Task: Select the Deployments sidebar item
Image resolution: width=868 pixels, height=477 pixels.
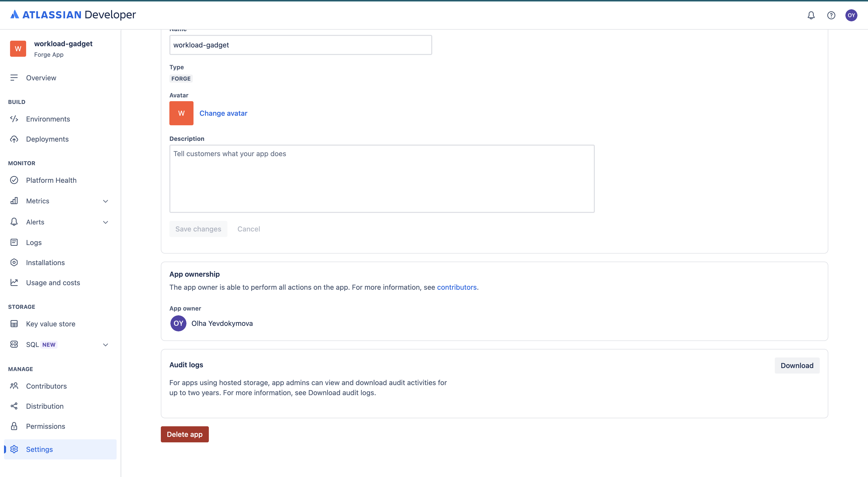Action: [x=47, y=139]
